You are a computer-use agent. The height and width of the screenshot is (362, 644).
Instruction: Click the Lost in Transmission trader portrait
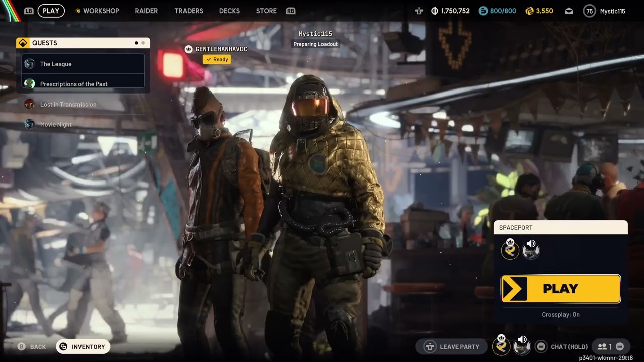click(x=30, y=104)
